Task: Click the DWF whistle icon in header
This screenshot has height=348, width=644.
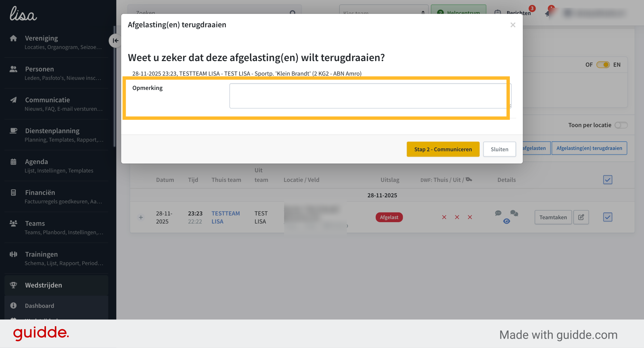Action: [469, 180]
